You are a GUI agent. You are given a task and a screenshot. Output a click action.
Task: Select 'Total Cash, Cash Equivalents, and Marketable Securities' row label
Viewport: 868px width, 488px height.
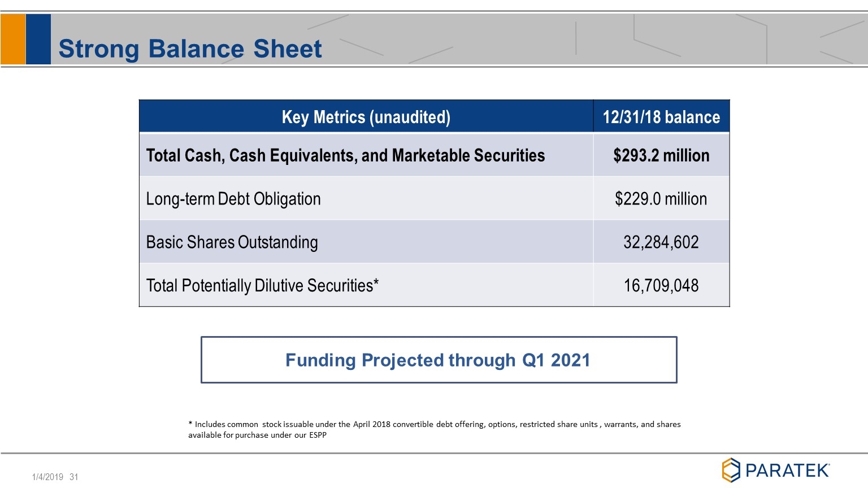click(x=345, y=155)
